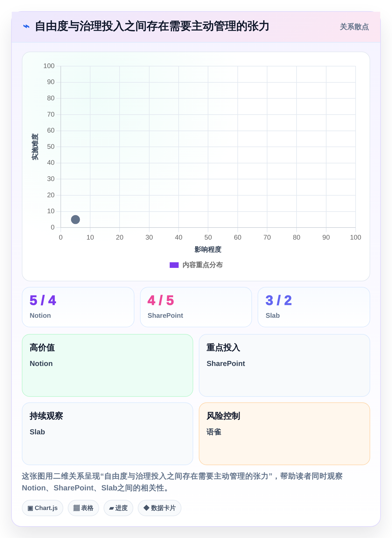Open the 高价值 quadrant card
392x538 pixels.
coord(108,365)
